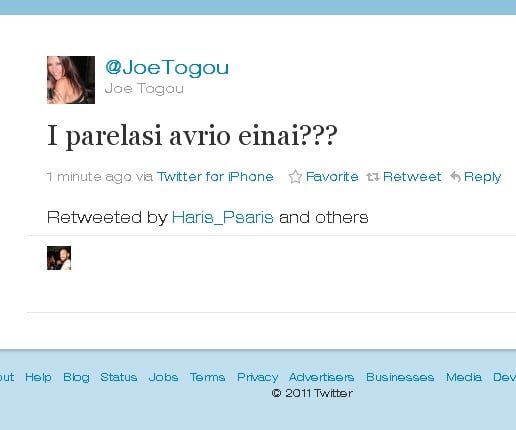Open the Businesses footer link

click(x=400, y=377)
